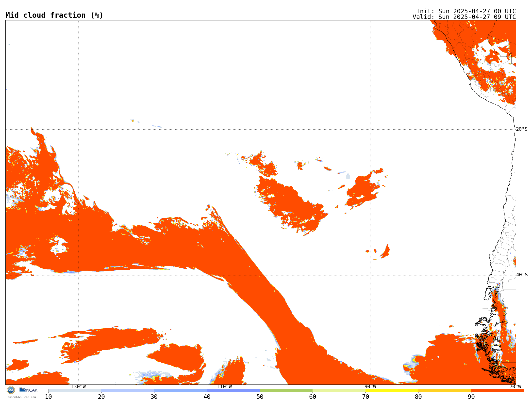Click the colorbar tick label '30'
Viewport: 532px width, 400px height.
click(x=154, y=397)
